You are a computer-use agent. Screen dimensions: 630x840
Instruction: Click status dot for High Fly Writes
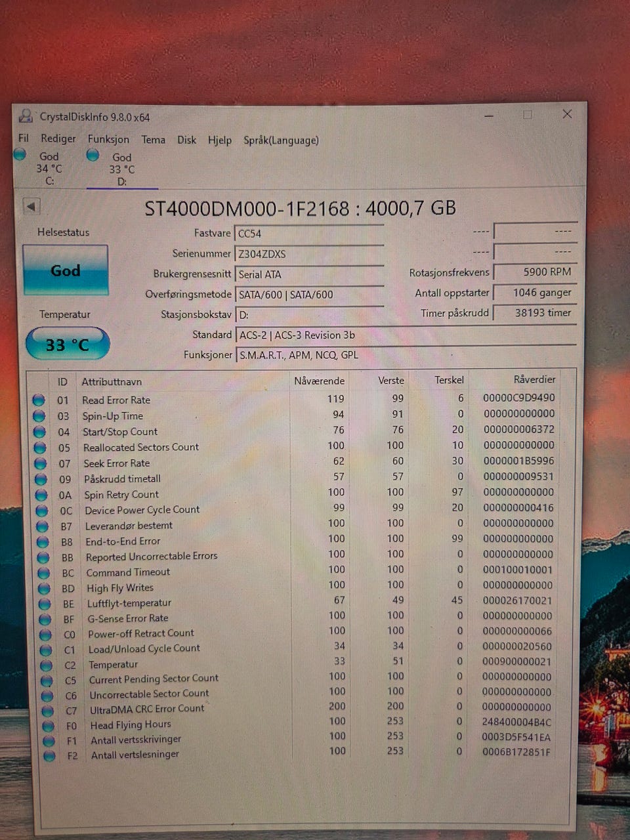44,589
